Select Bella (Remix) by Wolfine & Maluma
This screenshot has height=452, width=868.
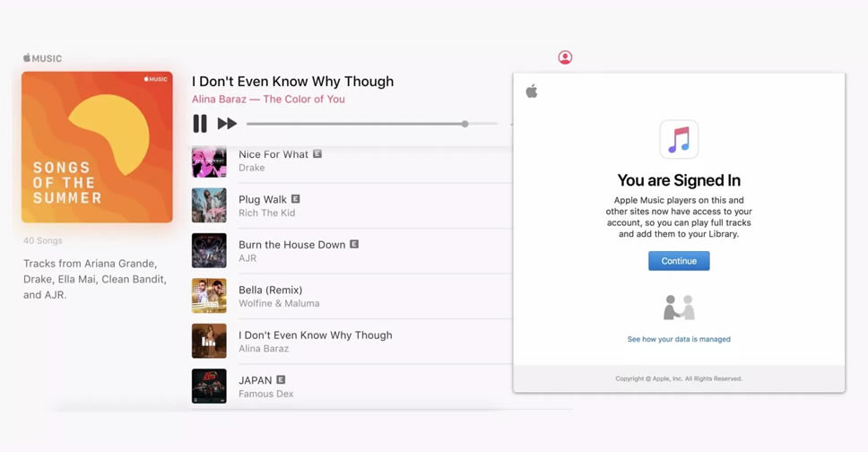(270, 290)
